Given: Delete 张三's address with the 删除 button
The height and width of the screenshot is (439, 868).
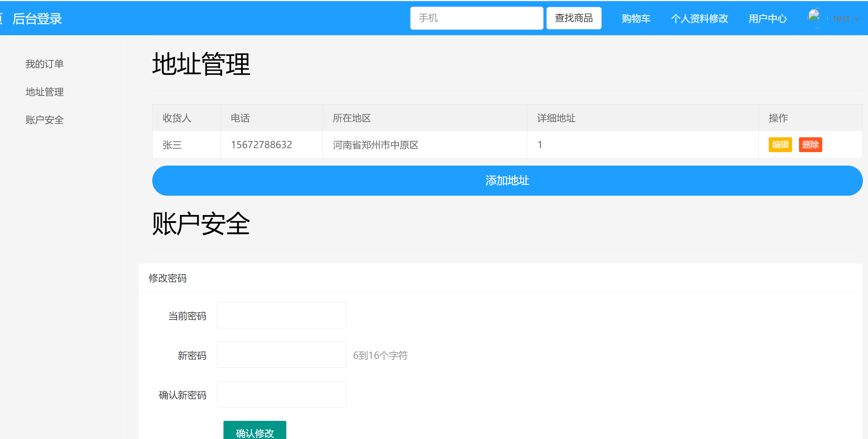Looking at the screenshot, I should [810, 145].
